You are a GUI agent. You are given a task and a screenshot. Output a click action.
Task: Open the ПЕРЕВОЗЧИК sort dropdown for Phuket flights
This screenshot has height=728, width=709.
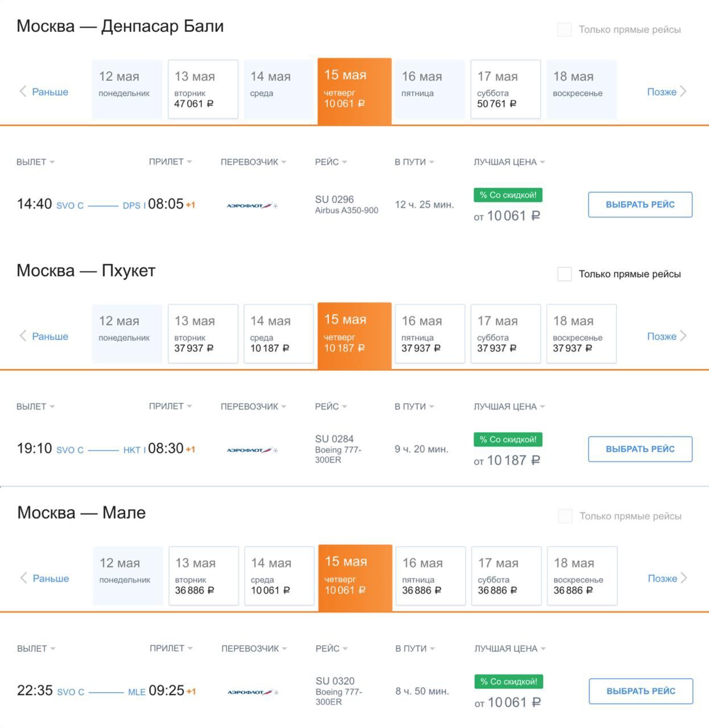(253, 407)
